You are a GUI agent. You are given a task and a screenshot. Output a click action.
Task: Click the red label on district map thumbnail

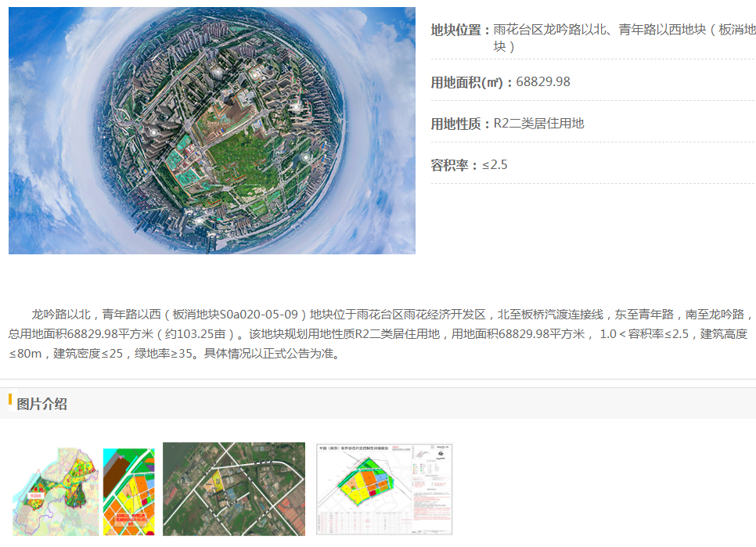point(34,495)
